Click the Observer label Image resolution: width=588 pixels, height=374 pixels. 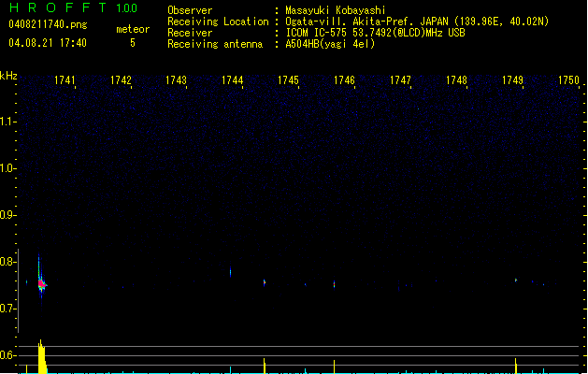[x=190, y=10]
